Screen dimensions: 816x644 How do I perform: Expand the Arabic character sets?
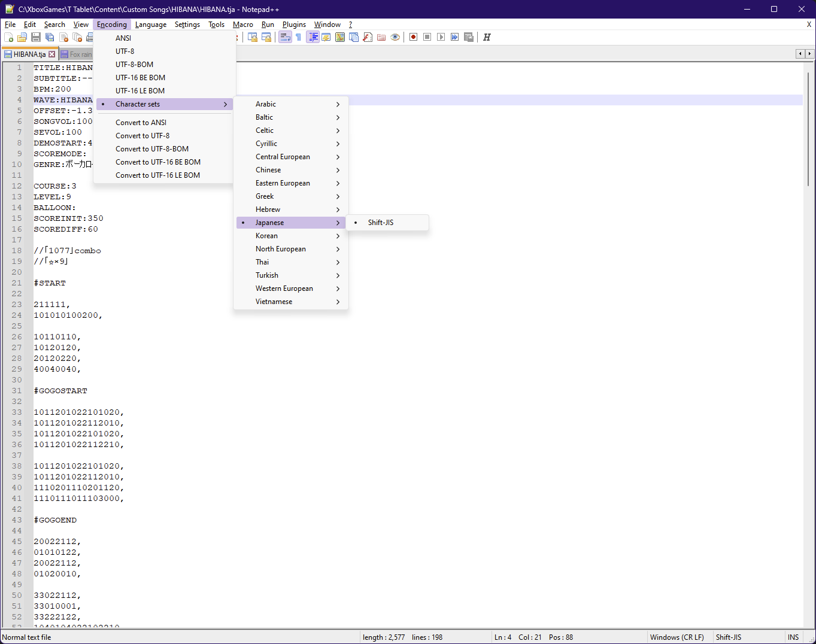(x=291, y=104)
